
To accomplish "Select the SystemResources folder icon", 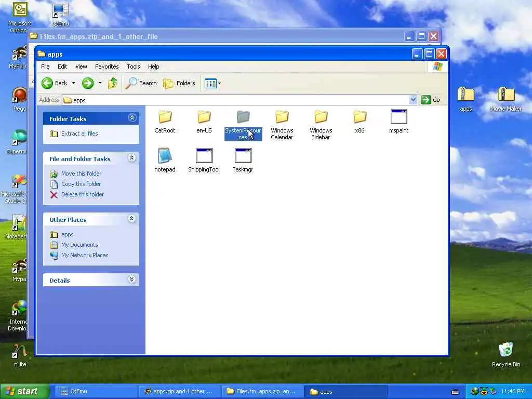I will click(x=243, y=117).
